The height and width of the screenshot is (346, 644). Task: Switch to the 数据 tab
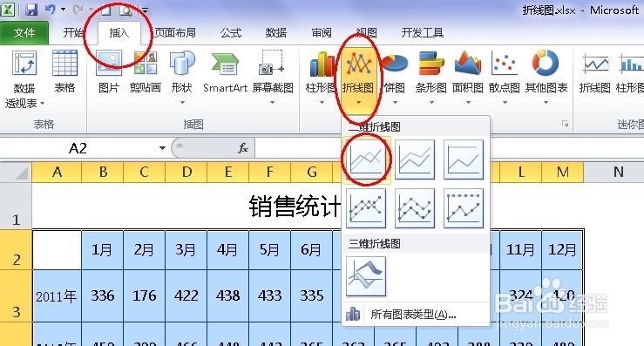click(x=275, y=33)
